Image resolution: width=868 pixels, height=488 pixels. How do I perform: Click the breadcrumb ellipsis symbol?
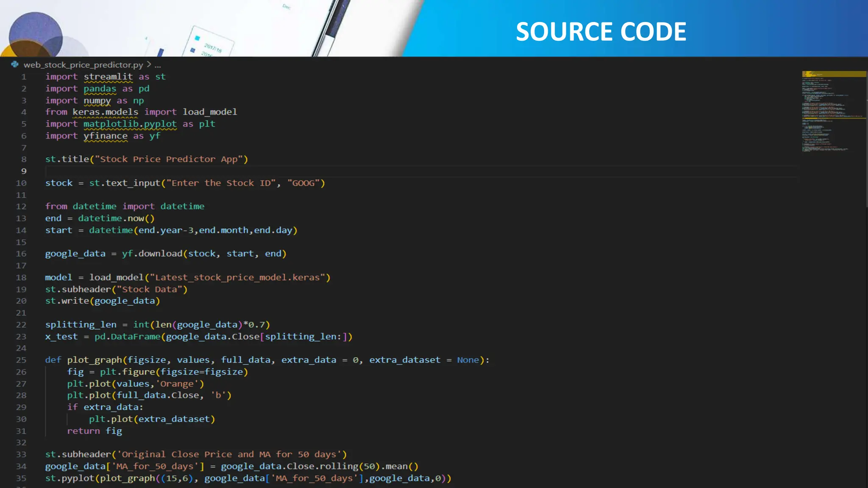[158, 65]
